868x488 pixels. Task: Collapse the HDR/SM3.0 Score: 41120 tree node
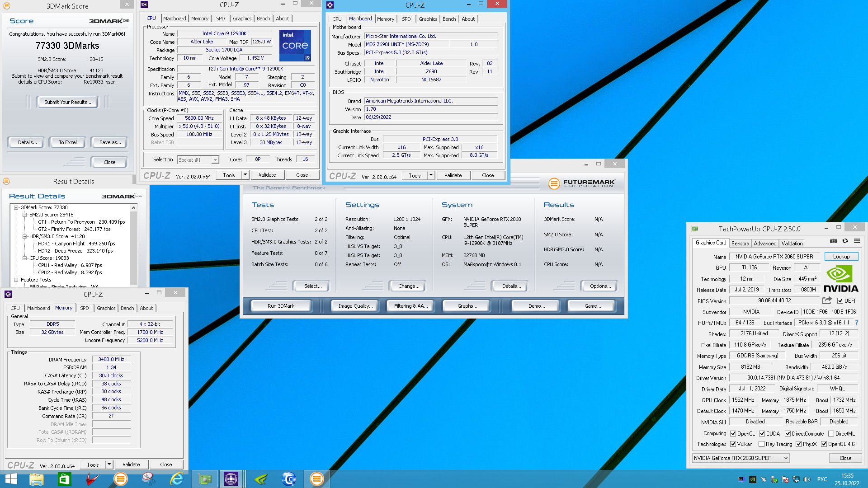click(x=25, y=236)
